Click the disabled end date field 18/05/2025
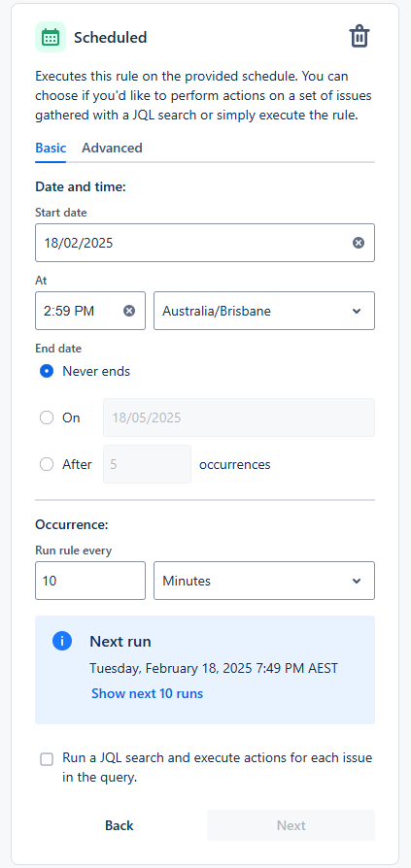The width and height of the screenshot is (411, 868). click(x=239, y=417)
